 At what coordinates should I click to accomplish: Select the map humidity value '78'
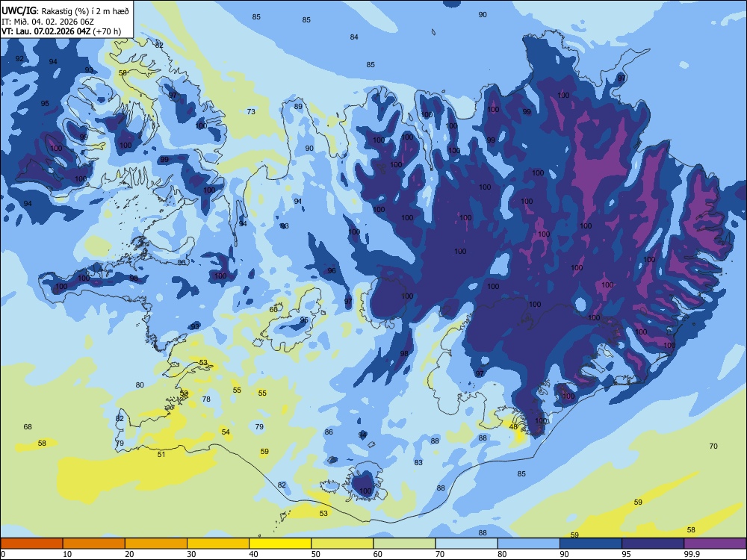[x=206, y=399]
